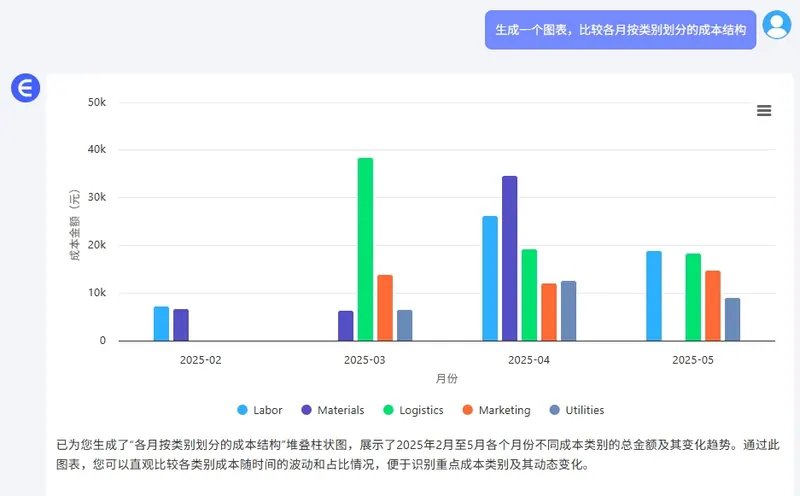Click the Utilities bar for 2025-04

(569, 310)
